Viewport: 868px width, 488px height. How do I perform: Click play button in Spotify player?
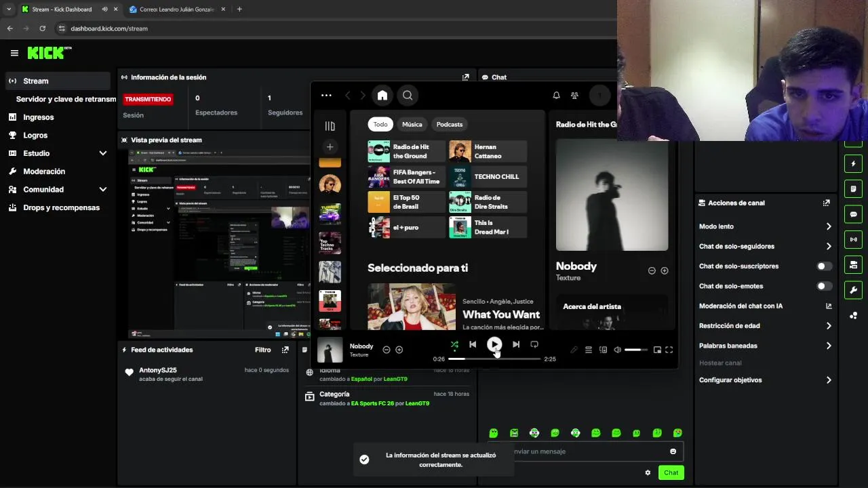click(x=494, y=344)
